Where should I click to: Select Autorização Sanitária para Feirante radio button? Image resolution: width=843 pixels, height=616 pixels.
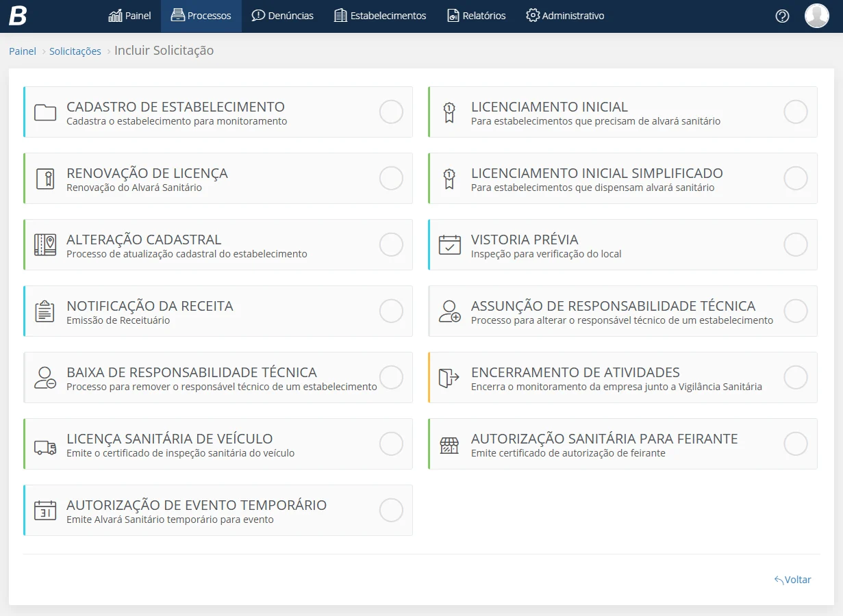pos(796,444)
